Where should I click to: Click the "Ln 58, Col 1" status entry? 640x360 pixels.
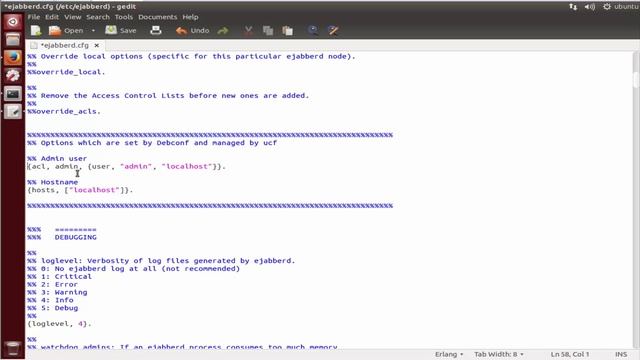[x=570, y=354]
